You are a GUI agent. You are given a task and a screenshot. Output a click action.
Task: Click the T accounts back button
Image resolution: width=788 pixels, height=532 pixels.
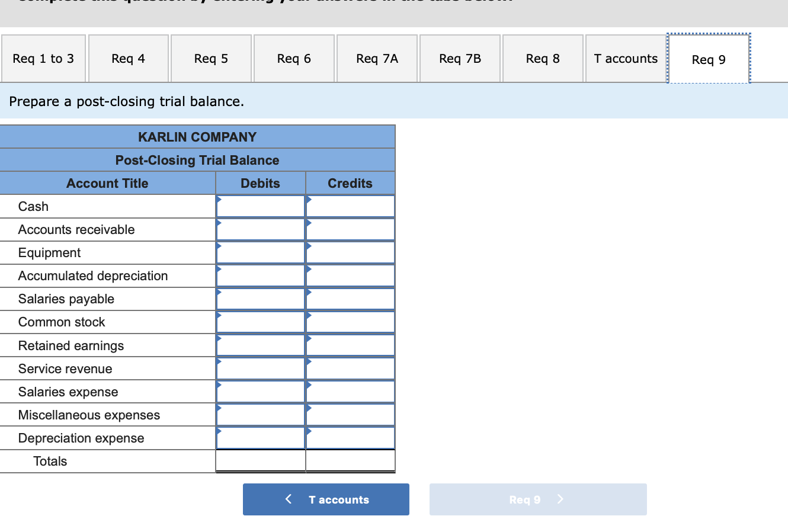click(325, 499)
